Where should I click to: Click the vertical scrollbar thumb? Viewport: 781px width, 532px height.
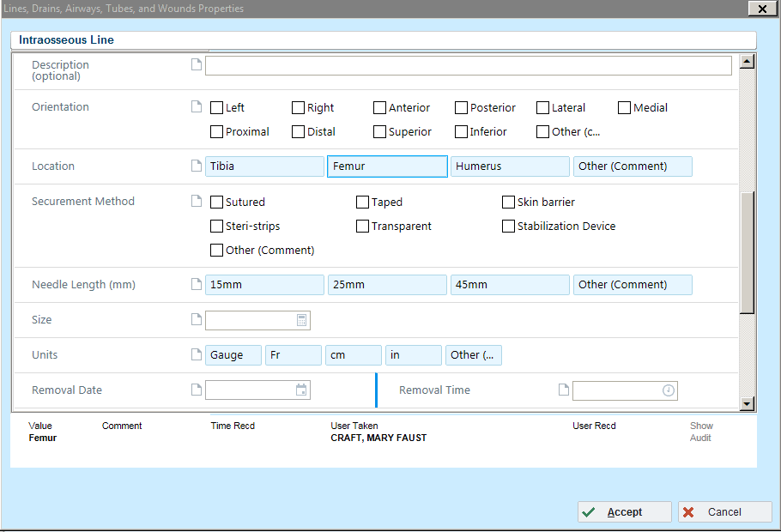pos(747,252)
